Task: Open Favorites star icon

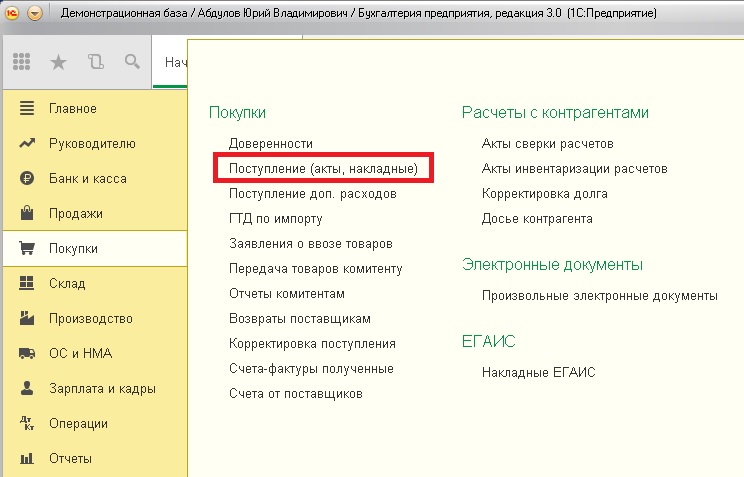Action: 58,62
